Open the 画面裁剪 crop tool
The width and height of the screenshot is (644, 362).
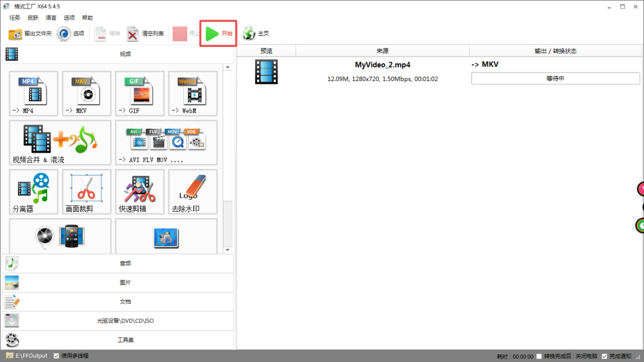tap(87, 192)
